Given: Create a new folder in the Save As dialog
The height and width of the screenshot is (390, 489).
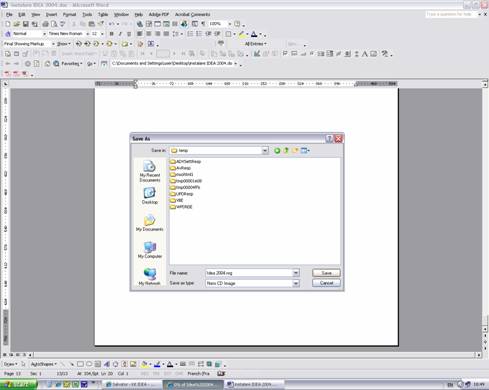Looking at the screenshot, I should pyautogui.click(x=295, y=150).
